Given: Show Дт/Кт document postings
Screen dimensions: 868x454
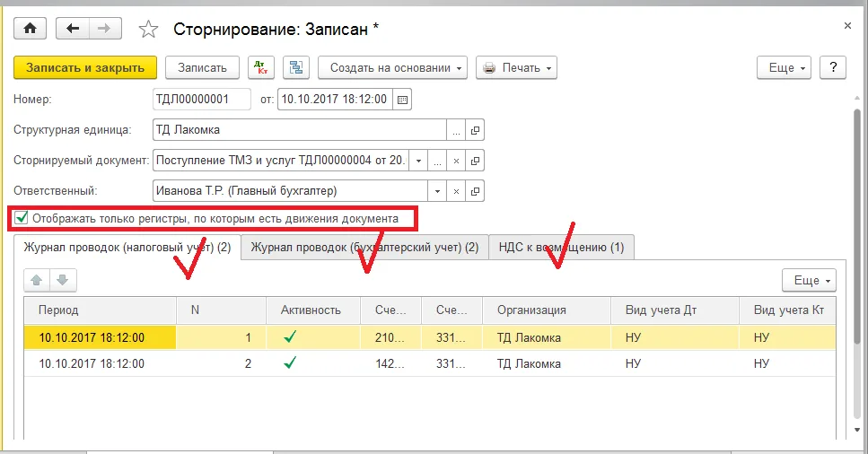Looking at the screenshot, I should [x=260, y=67].
